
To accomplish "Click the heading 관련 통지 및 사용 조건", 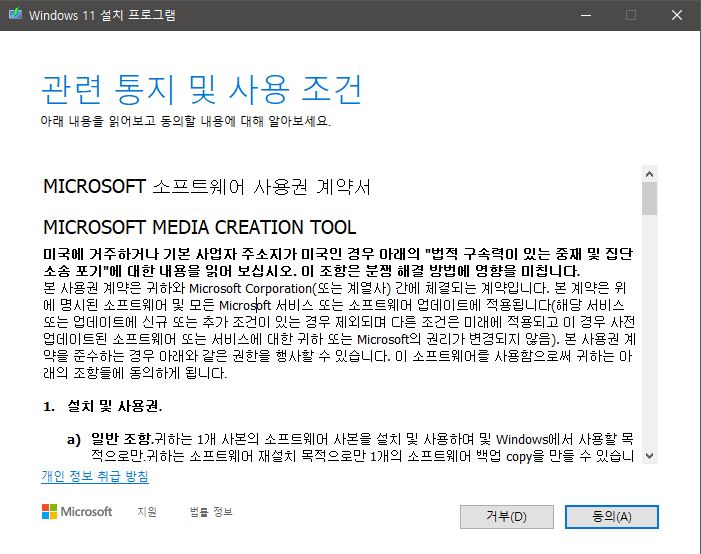I will pos(202,89).
